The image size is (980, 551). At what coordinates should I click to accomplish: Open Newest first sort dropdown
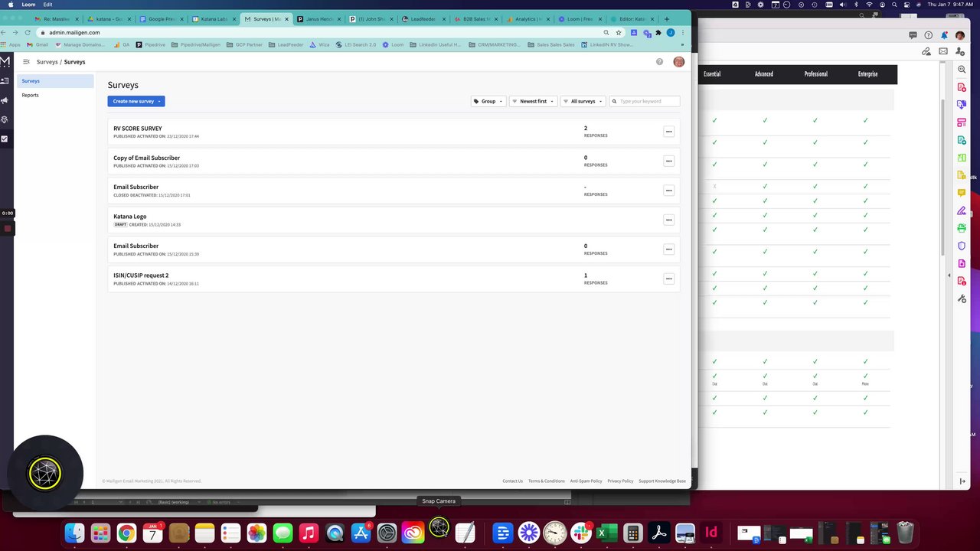click(533, 101)
